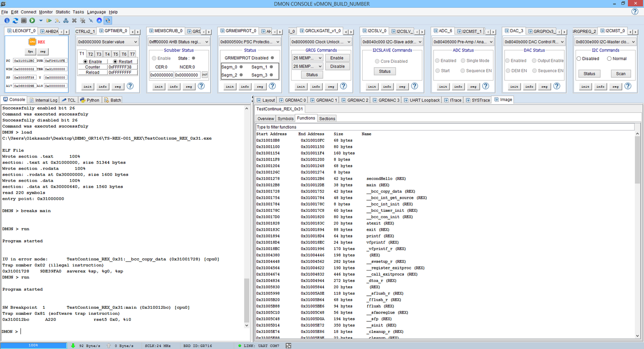Toggle ADC Status Single Mode radio
The width and height of the screenshot is (644, 349).
[x=463, y=61]
